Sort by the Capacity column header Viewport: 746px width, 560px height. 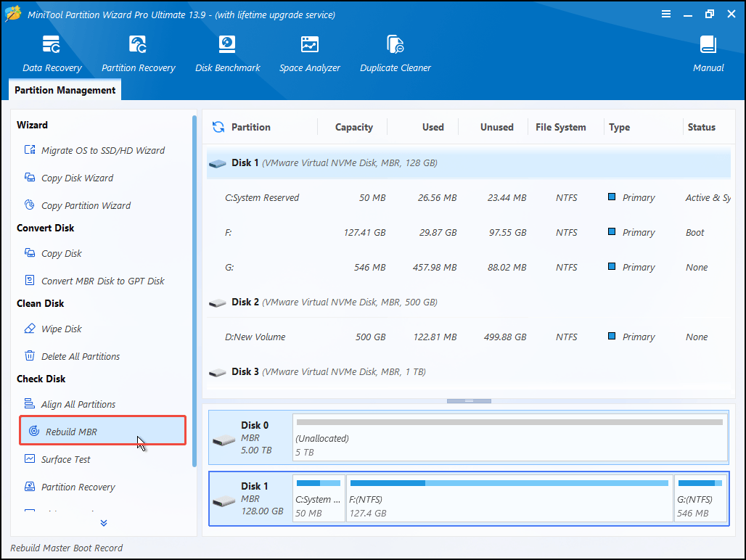point(354,127)
